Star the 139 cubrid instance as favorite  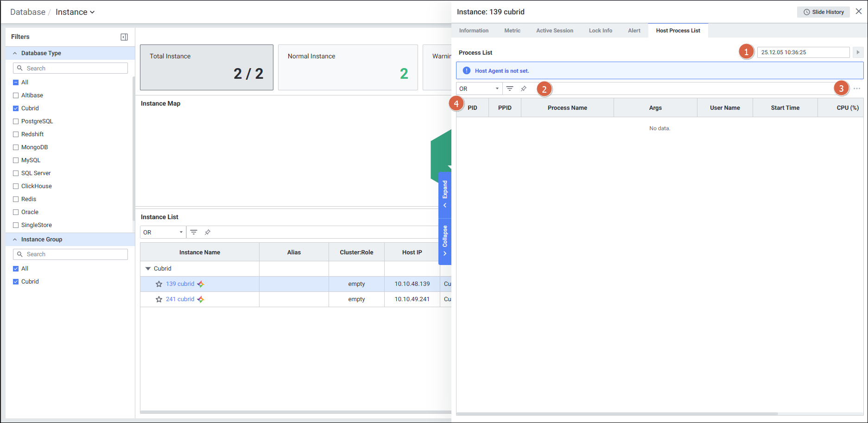coord(159,284)
